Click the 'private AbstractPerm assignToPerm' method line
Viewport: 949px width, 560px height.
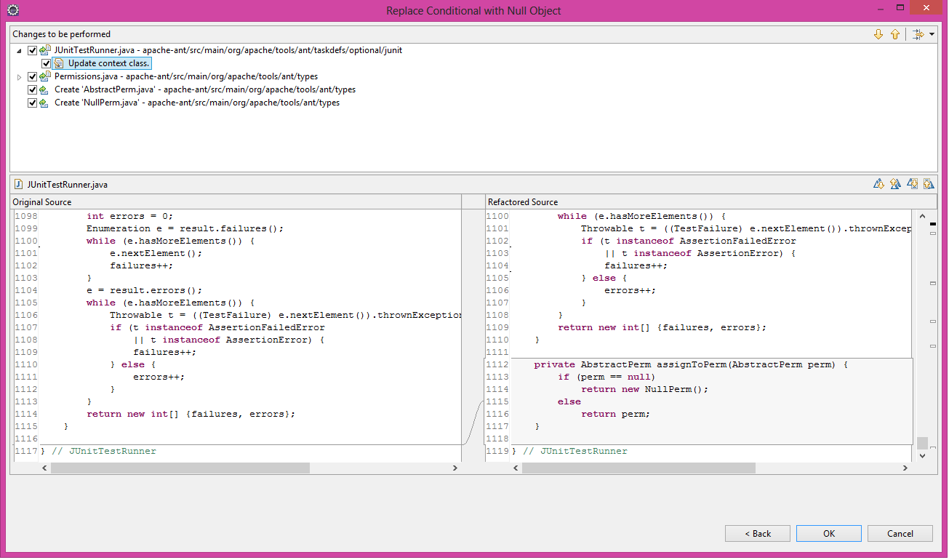point(691,364)
